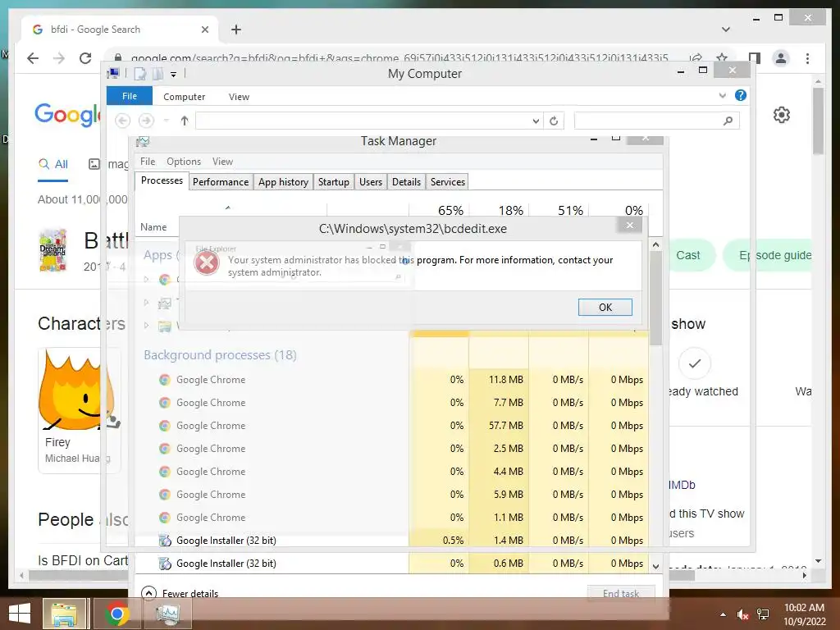Click the Forward arrow in My Computer window

pyautogui.click(x=146, y=121)
